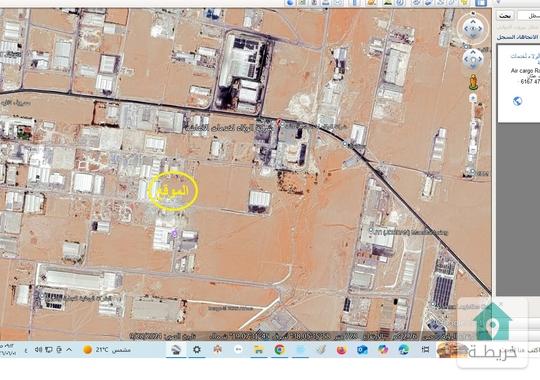
Task: Switch keyboard language via the tray indicator
Action: [x=26, y=350]
